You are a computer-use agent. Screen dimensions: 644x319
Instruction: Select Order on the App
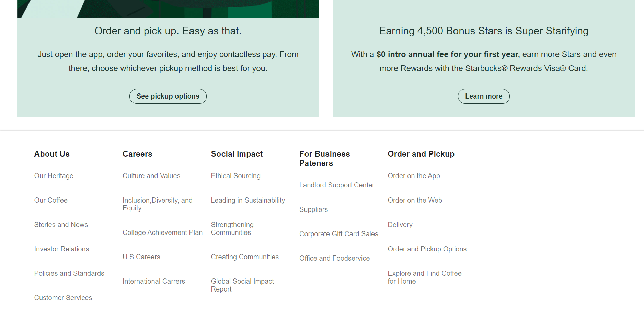414,176
